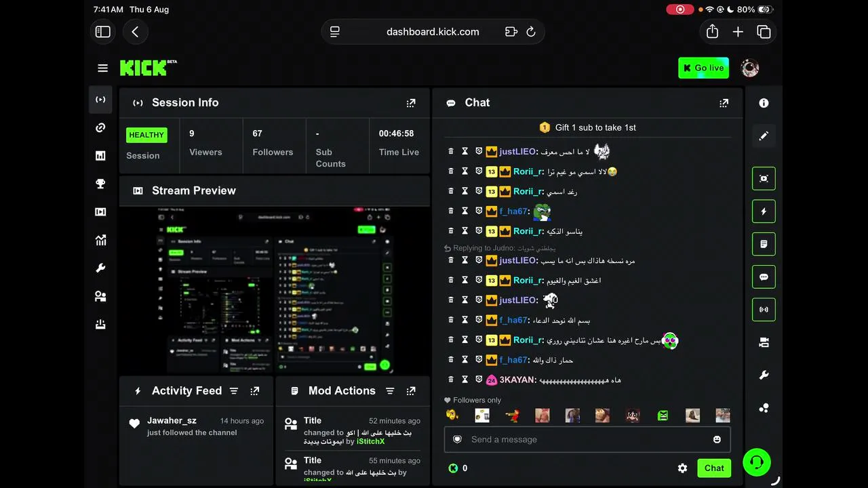
Task: Click the Viewers count label
Action: coord(205,152)
